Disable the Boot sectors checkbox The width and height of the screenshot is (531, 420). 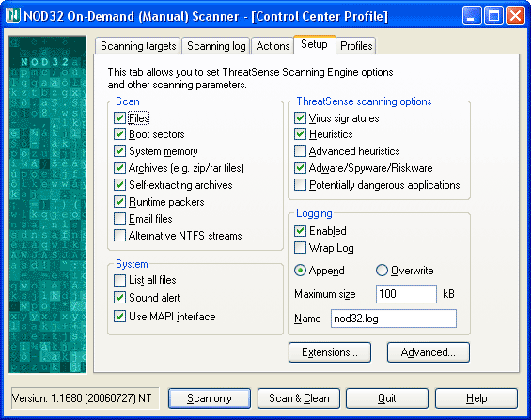tap(119, 134)
